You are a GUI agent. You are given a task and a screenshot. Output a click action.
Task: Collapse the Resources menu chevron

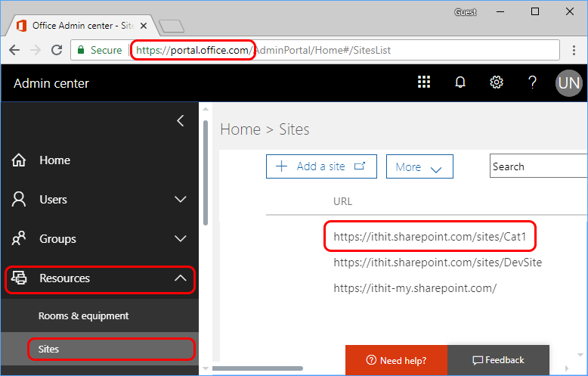[x=181, y=278]
